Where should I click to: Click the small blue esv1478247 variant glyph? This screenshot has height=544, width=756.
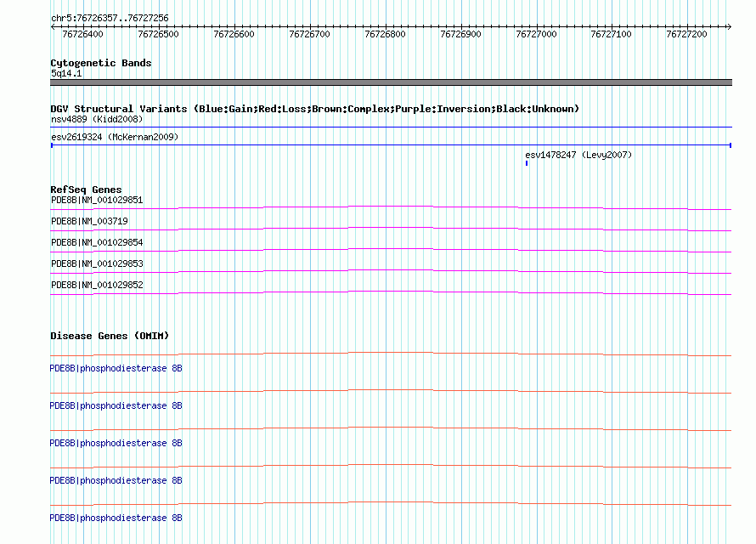tap(527, 163)
